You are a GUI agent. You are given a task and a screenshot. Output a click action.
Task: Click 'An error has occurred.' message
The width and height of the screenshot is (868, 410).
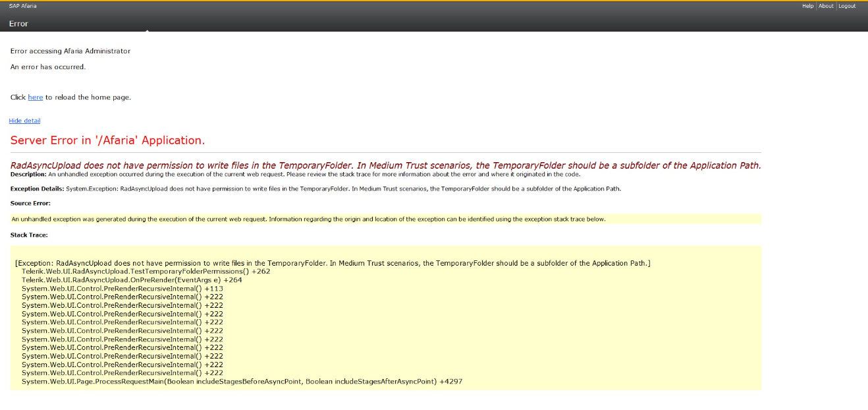pyautogui.click(x=48, y=67)
